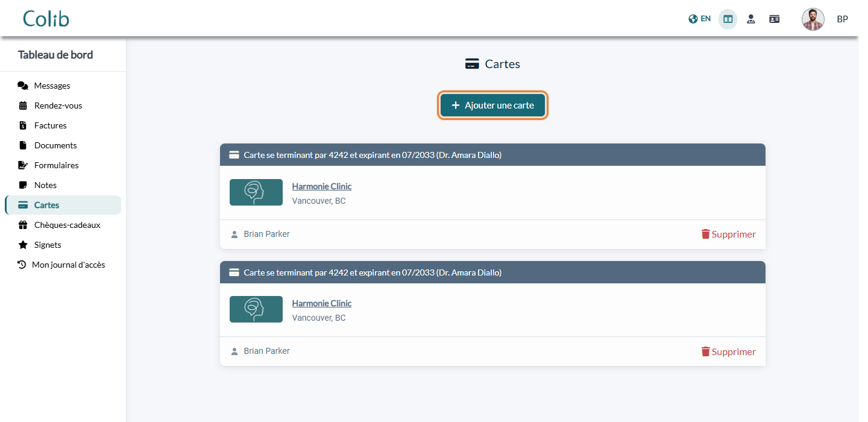The width and height of the screenshot is (868, 422).
Task: Click Brian Parker in the second card
Action: pos(266,351)
